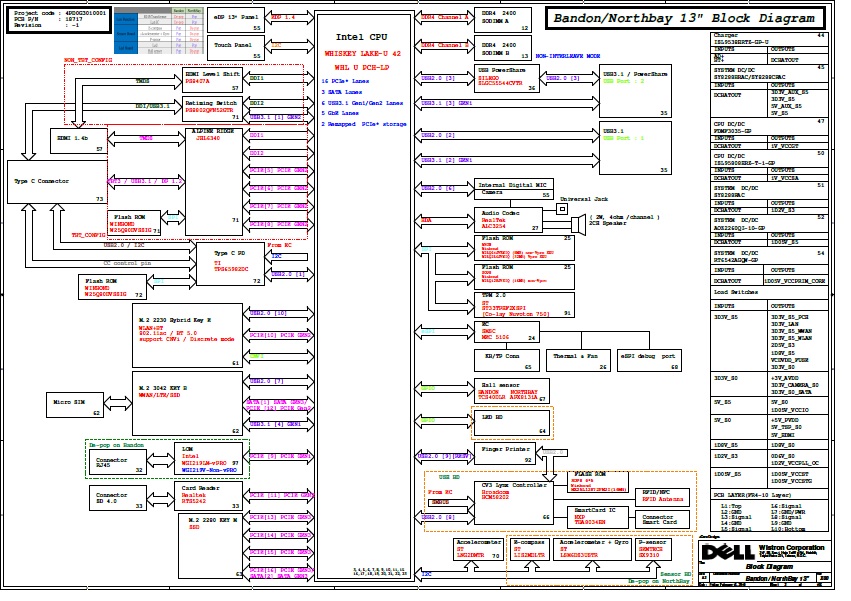Select the Touch Panel block
This screenshot has width=851, height=601.
click(237, 47)
